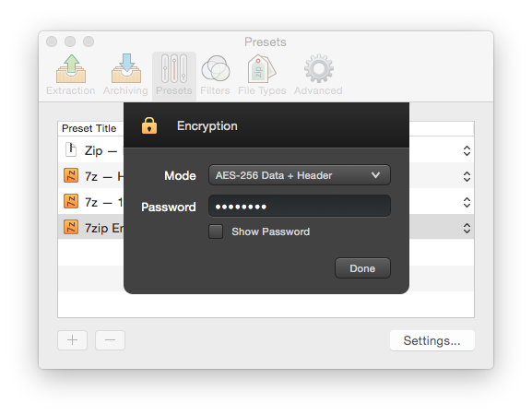Add a new preset with plus button

point(72,340)
